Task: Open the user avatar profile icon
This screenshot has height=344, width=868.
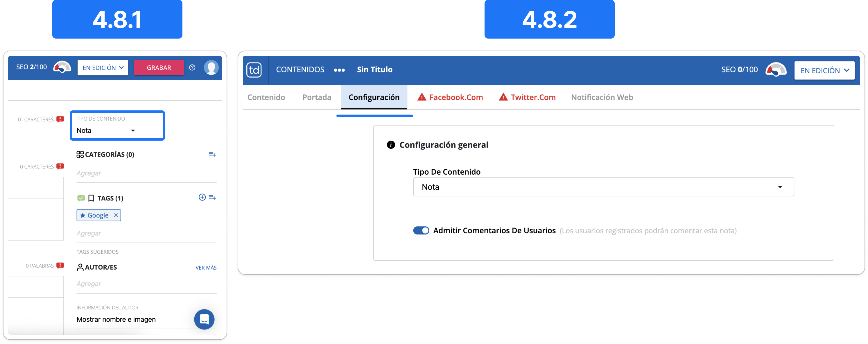Action: tap(211, 67)
